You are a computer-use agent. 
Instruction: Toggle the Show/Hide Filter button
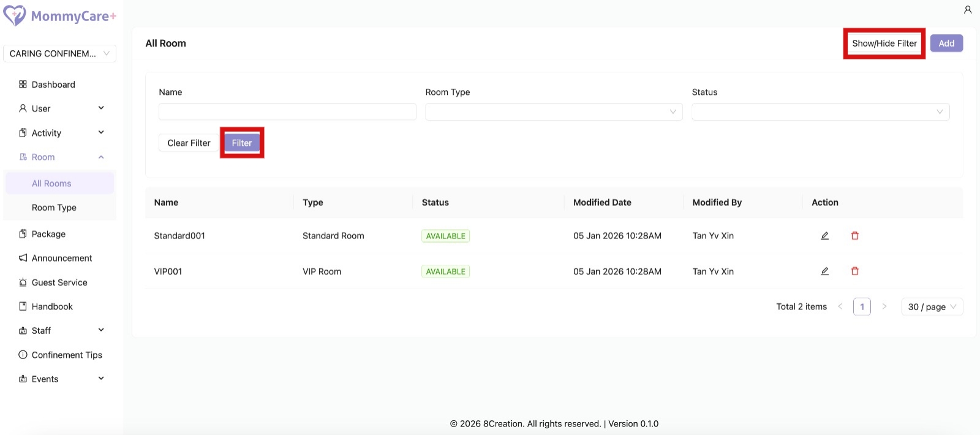[884, 43]
